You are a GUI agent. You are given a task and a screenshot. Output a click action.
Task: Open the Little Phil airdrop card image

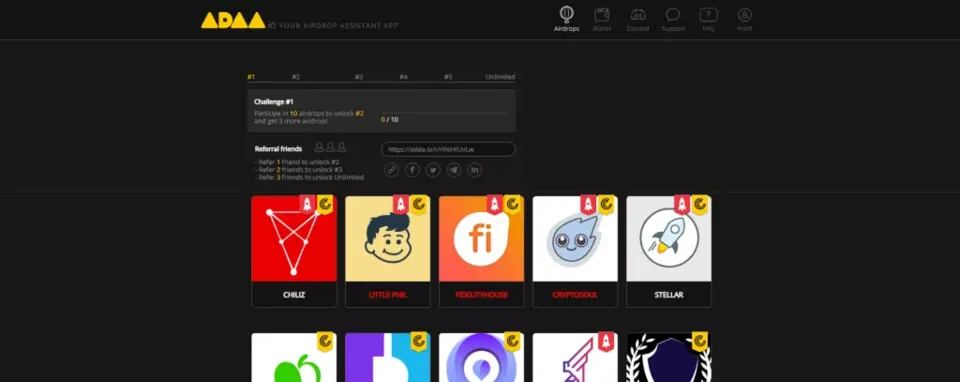click(388, 239)
